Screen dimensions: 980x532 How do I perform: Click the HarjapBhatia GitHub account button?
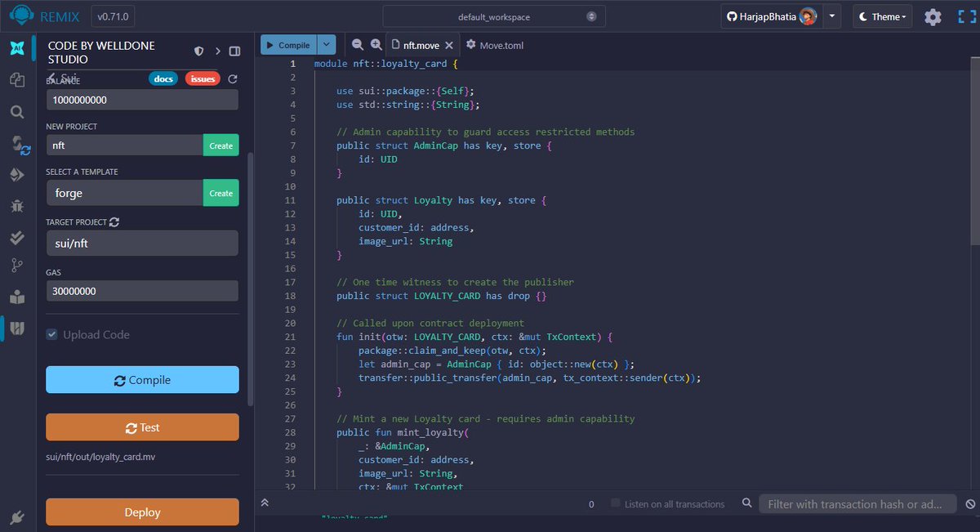[x=772, y=16]
